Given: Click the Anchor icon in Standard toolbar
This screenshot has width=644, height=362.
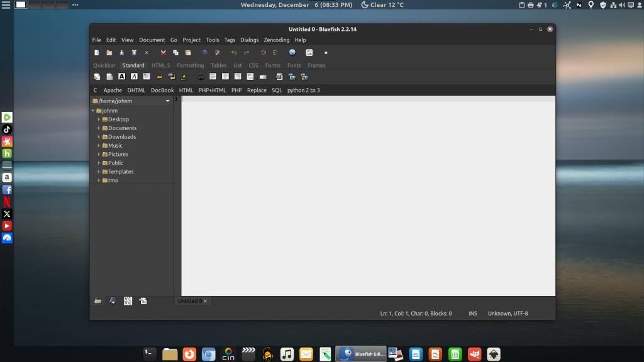Looking at the screenshot, I should [201, 77].
